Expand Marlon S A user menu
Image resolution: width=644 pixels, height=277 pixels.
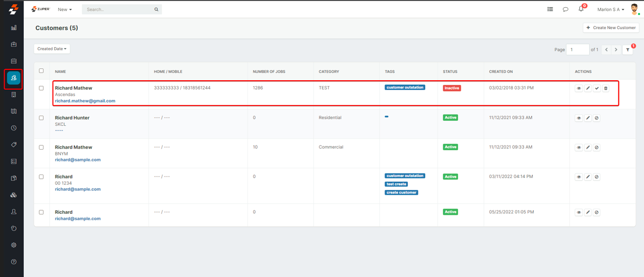(x=610, y=9)
